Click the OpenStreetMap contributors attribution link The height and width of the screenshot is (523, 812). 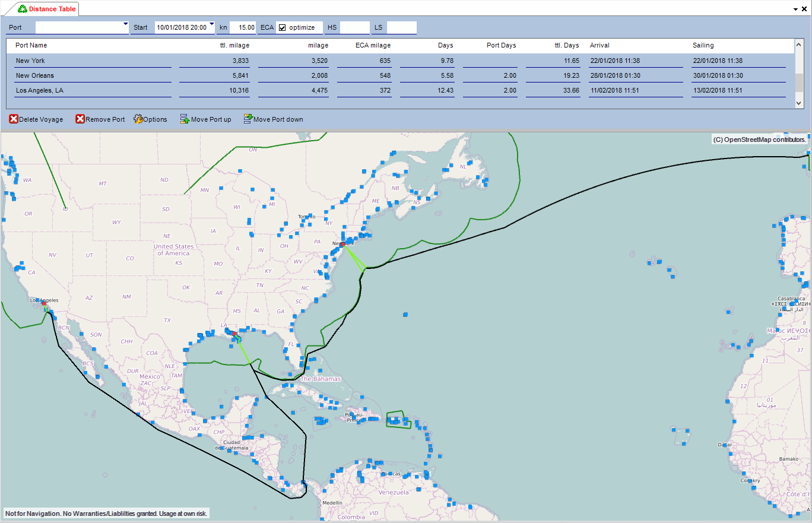pyautogui.click(x=760, y=139)
